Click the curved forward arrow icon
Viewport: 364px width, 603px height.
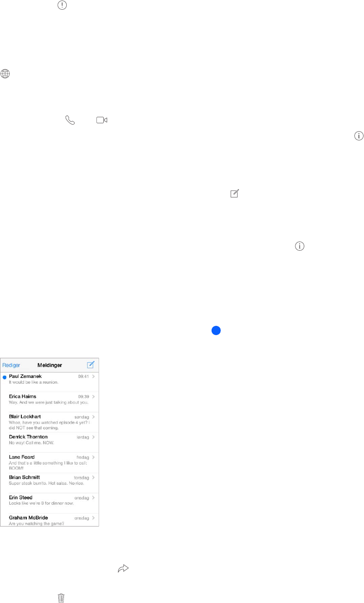[123, 568]
